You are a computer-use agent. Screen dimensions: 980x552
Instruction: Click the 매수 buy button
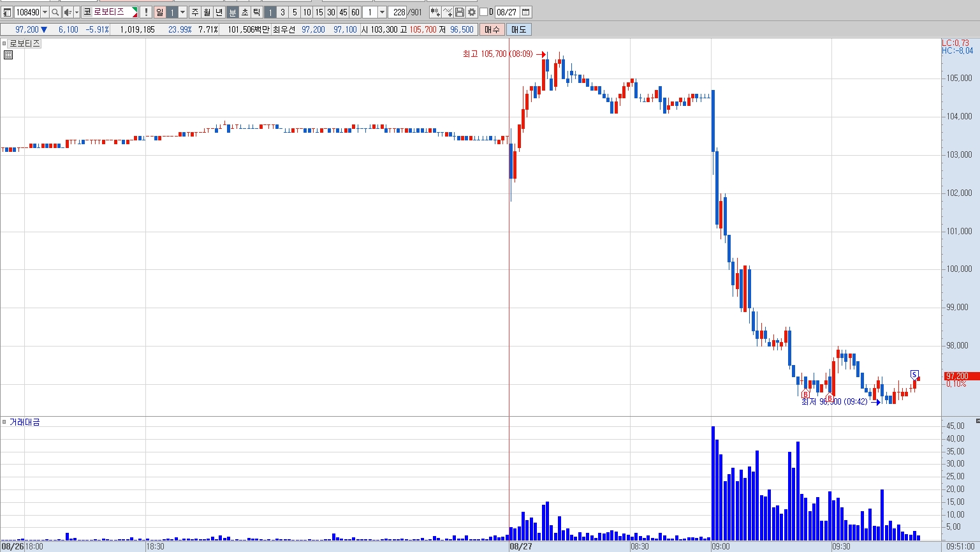(492, 29)
